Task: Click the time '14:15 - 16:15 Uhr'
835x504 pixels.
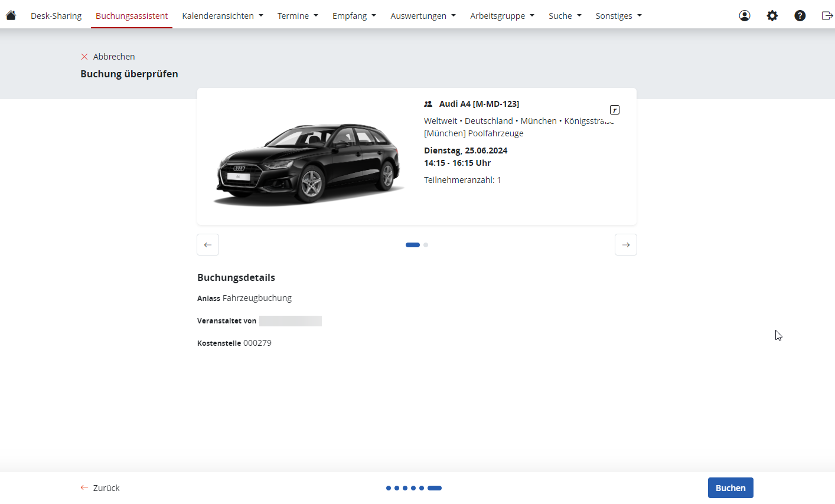Action: (x=458, y=163)
